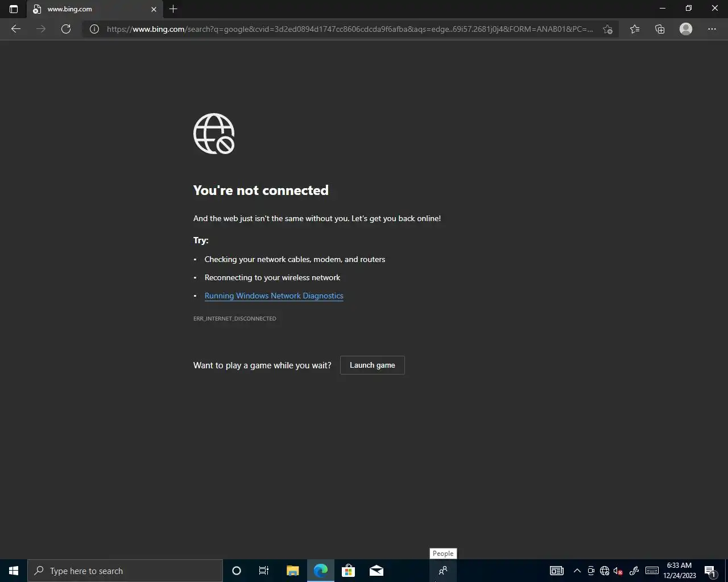728x582 pixels.
Task: Open Windows Ink Workspace icon
Action: (634, 571)
